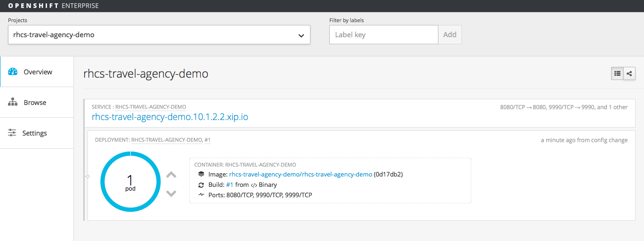Click the image layers icon

pos(201,174)
